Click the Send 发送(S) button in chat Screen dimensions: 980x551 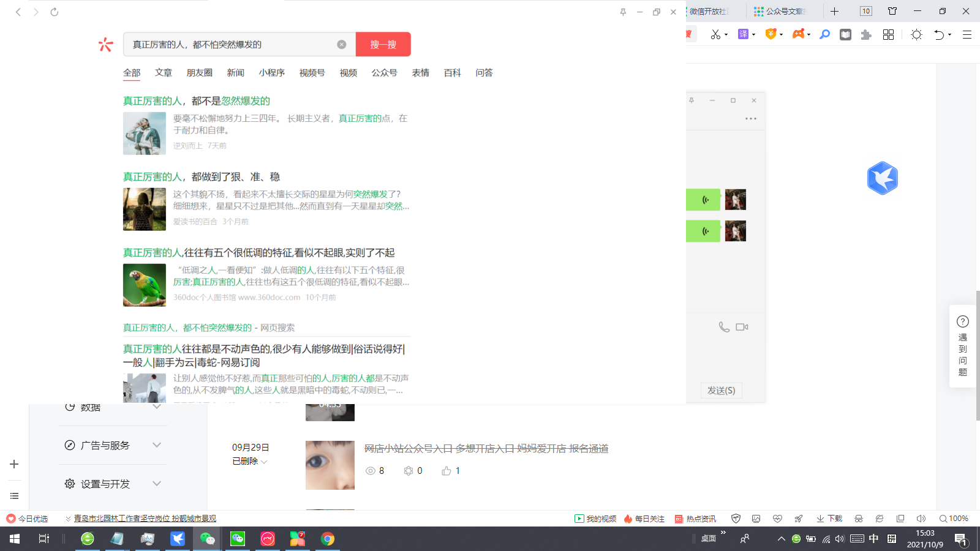(721, 391)
